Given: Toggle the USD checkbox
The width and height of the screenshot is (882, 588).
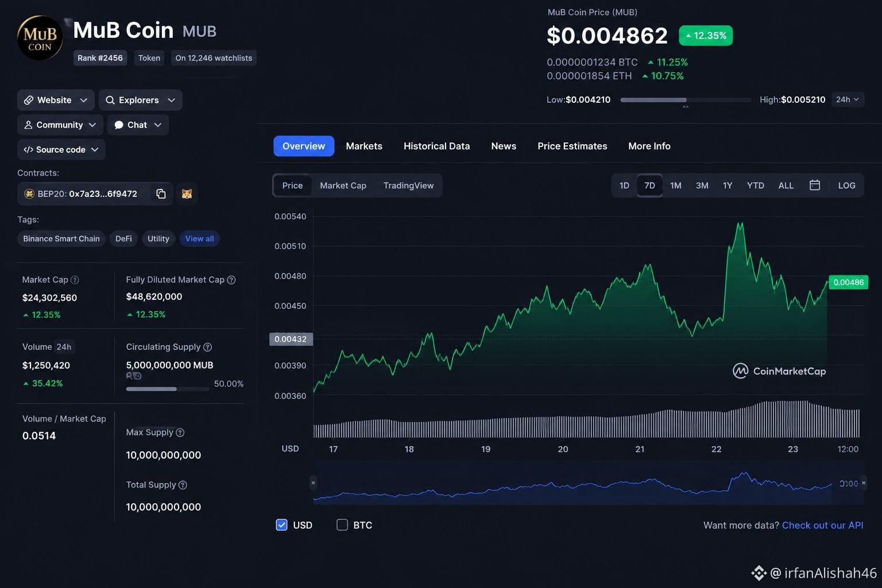Looking at the screenshot, I should click(281, 525).
